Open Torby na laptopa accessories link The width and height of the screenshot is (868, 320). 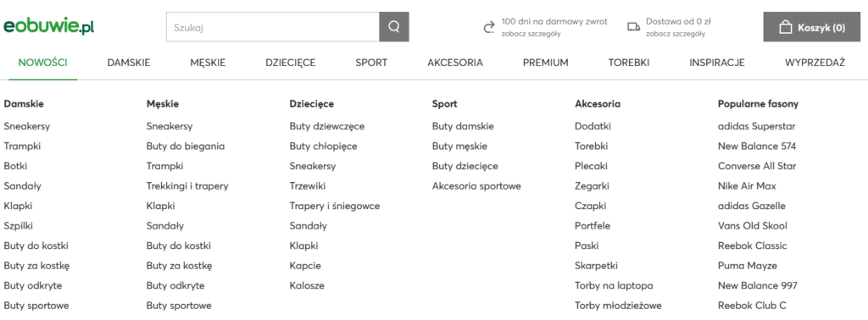614,286
